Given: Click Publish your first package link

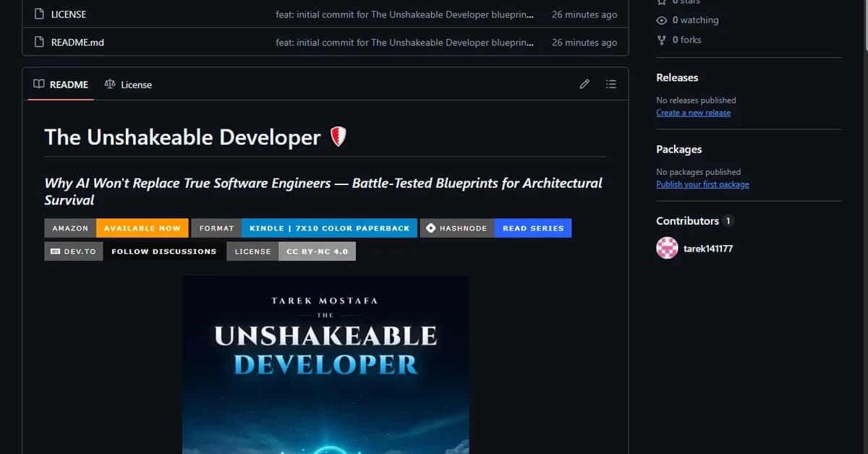Looking at the screenshot, I should (702, 184).
